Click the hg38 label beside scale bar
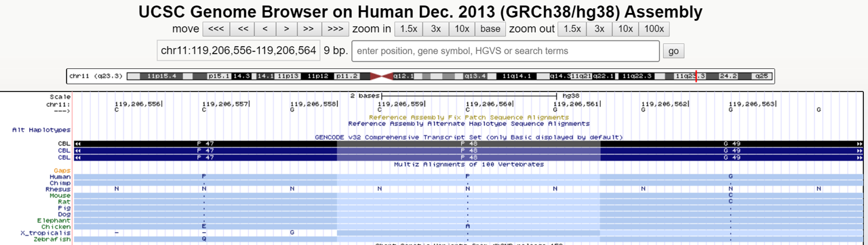Screen dimensions: 868x245 (x=570, y=96)
